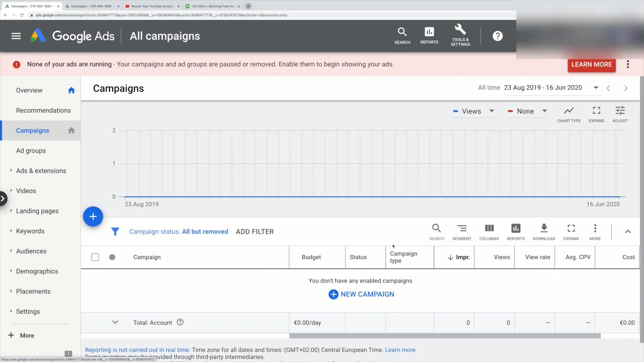
Task: Open the Help question mark icon
Action: pyautogui.click(x=497, y=36)
